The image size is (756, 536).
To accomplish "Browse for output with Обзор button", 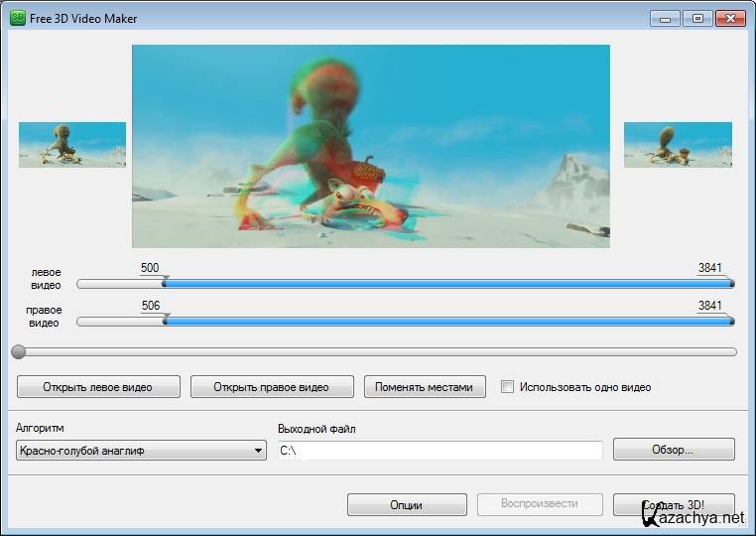I will (x=674, y=450).
